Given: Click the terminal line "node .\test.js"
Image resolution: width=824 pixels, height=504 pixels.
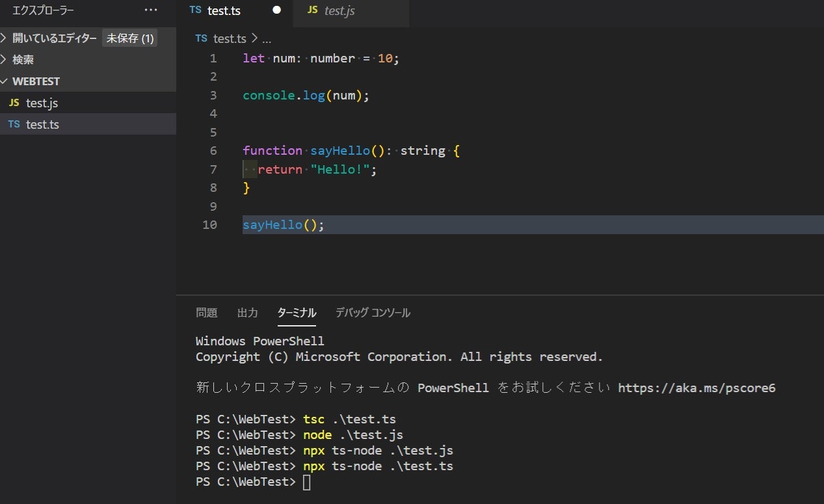Looking at the screenshot, I should (353, 435).
